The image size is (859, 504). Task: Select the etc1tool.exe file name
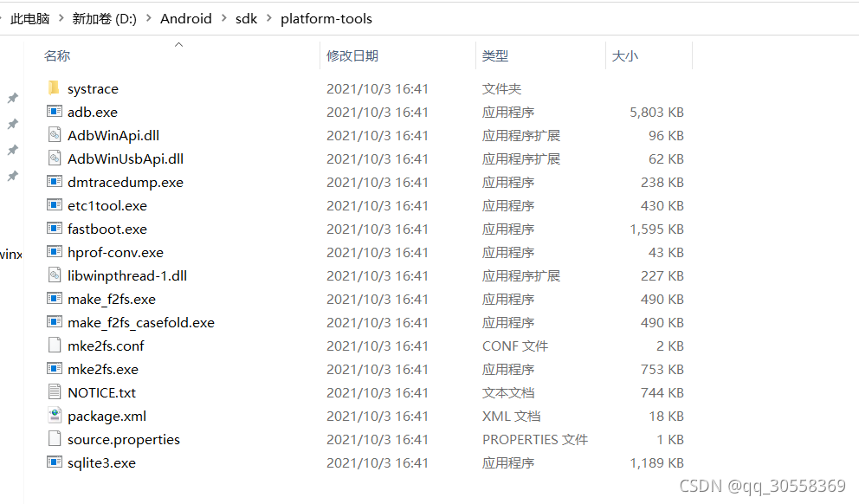[107, 205]
